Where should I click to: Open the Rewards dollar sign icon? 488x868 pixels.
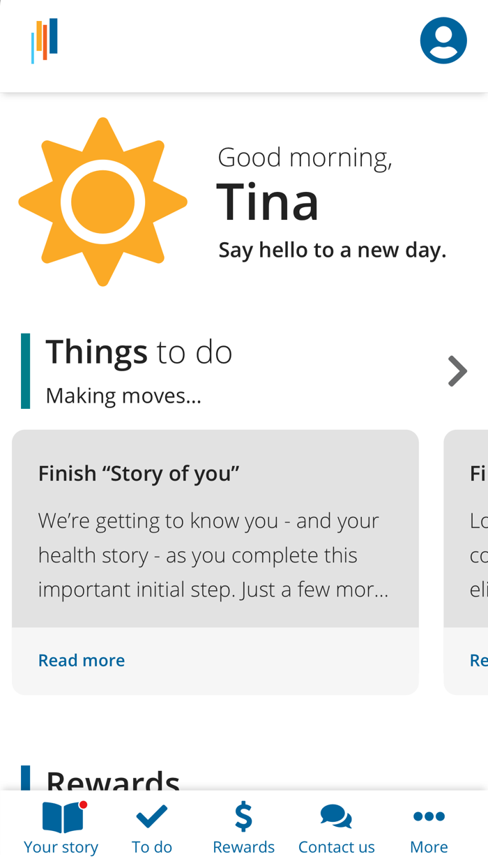[243, 816]
